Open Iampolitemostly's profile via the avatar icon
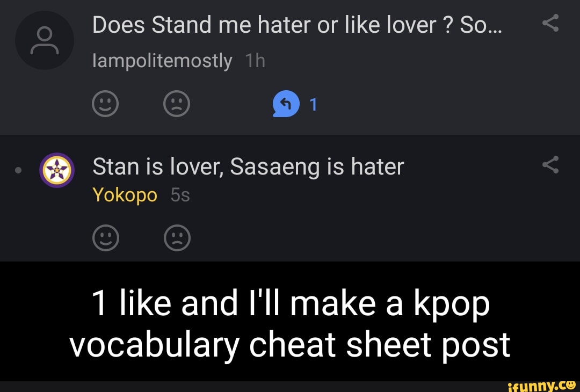 (45, 40)
